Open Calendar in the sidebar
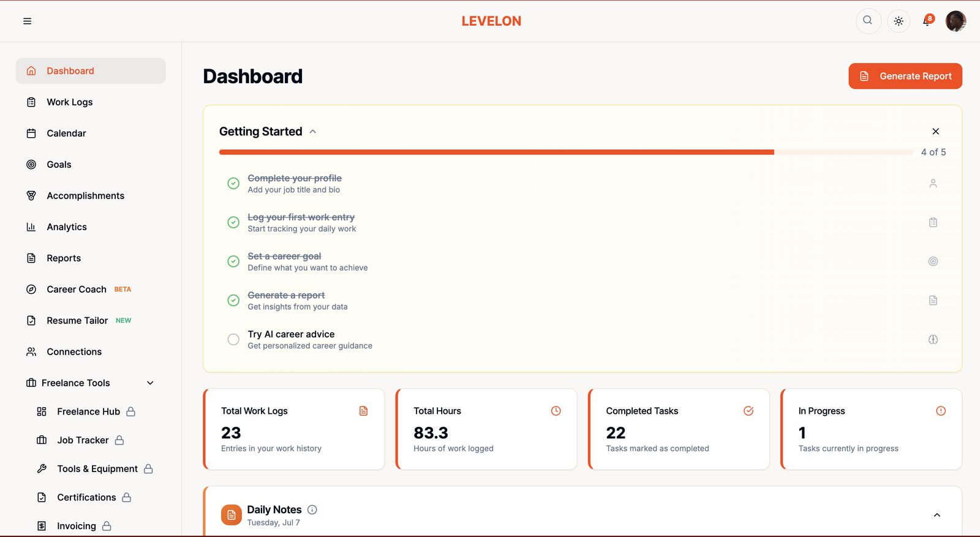The height and width of the screenshot is (537, 980). click(x=91, y=133)
